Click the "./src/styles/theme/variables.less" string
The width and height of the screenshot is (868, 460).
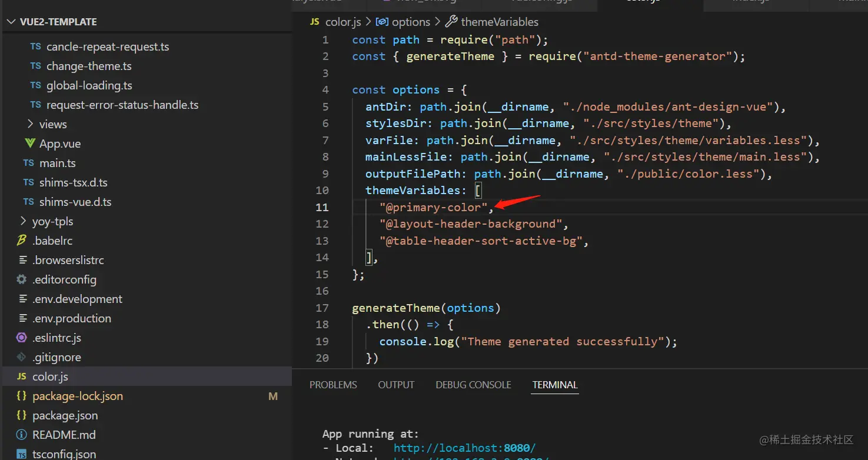(689, 141)
